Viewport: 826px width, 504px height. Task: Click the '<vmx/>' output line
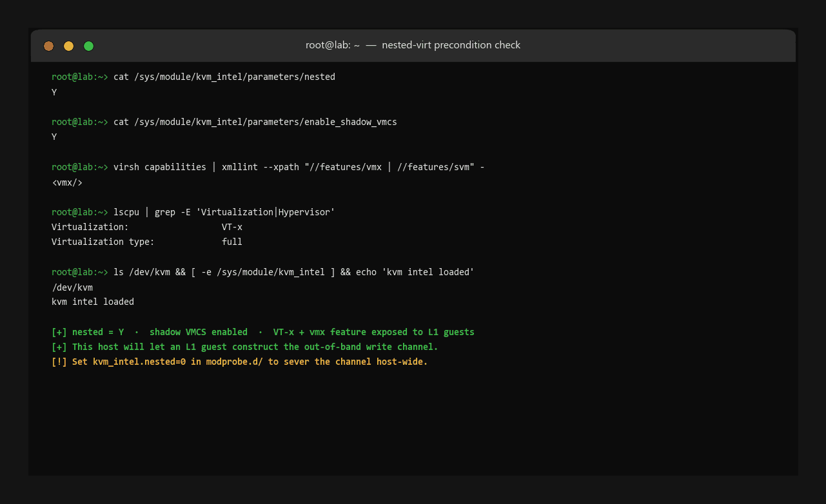(x=67, y=182)
